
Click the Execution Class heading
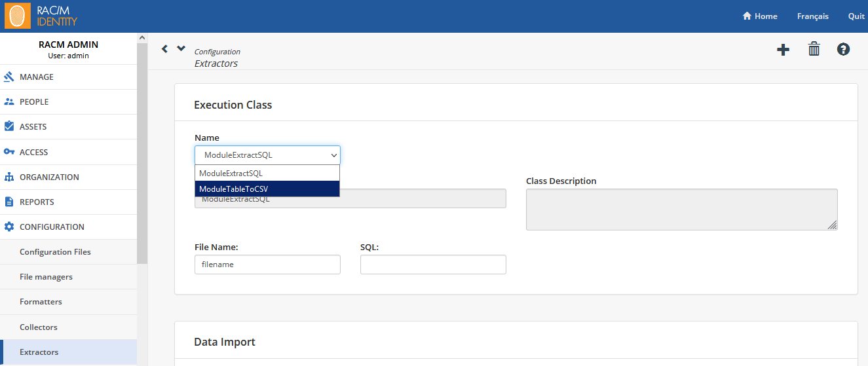coord(233,105)
